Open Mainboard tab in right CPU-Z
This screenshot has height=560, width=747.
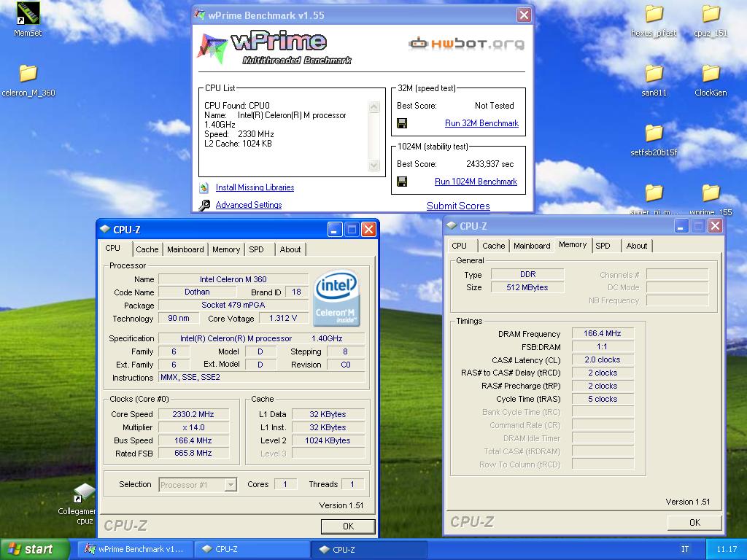(532, 246)
